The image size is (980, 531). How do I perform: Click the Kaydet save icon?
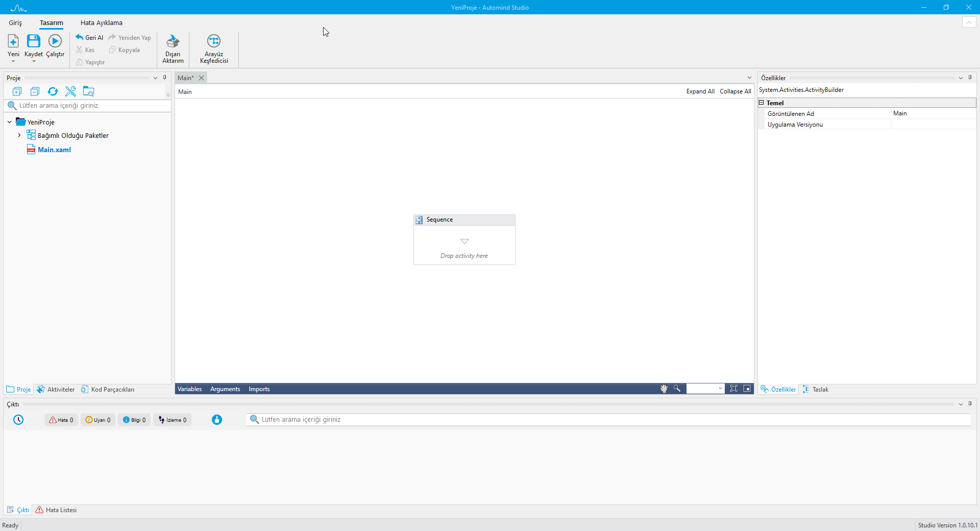34,41
